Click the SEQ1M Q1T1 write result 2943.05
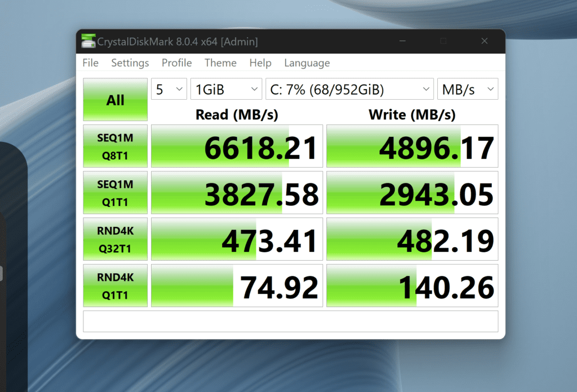Image resolution: width=577 pixels, height=392 pixels. (x=412, y=193)
